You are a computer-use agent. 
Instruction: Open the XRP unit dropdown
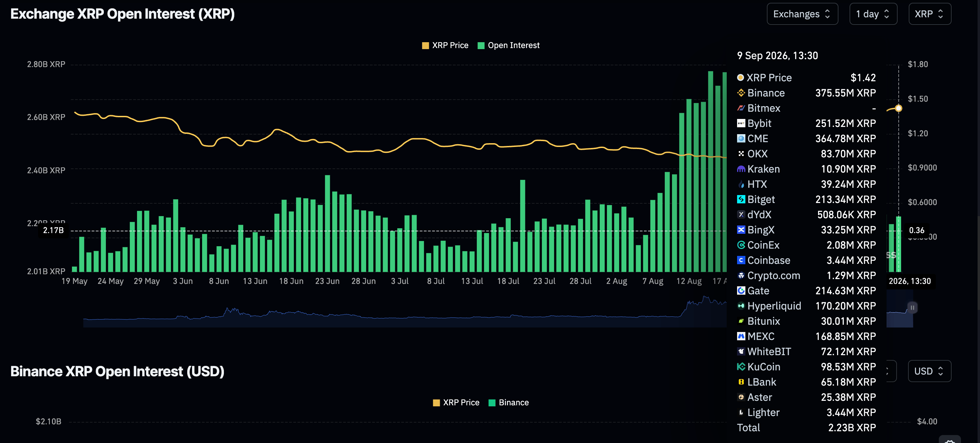click(929, 14)
